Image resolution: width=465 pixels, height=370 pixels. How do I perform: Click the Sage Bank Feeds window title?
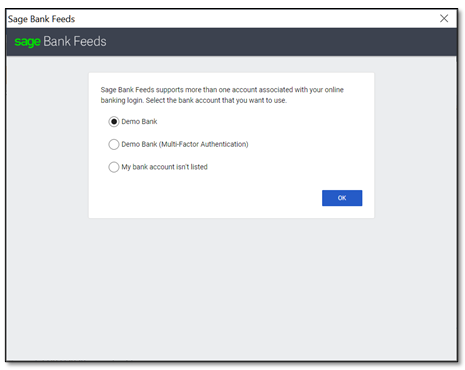(41, 19)
